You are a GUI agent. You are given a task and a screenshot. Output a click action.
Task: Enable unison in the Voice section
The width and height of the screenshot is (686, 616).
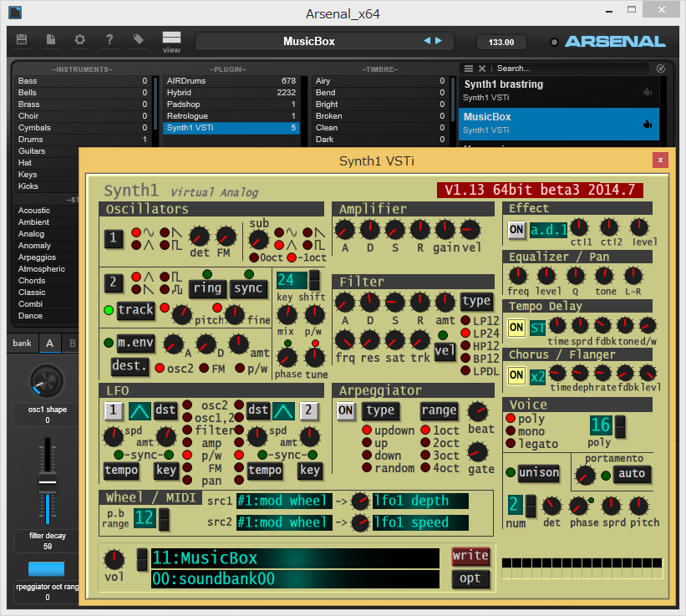[x=539, y=473]
